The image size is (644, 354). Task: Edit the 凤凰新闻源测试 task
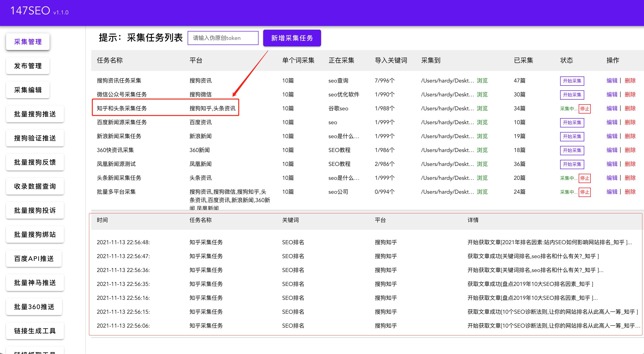(612, 164)
